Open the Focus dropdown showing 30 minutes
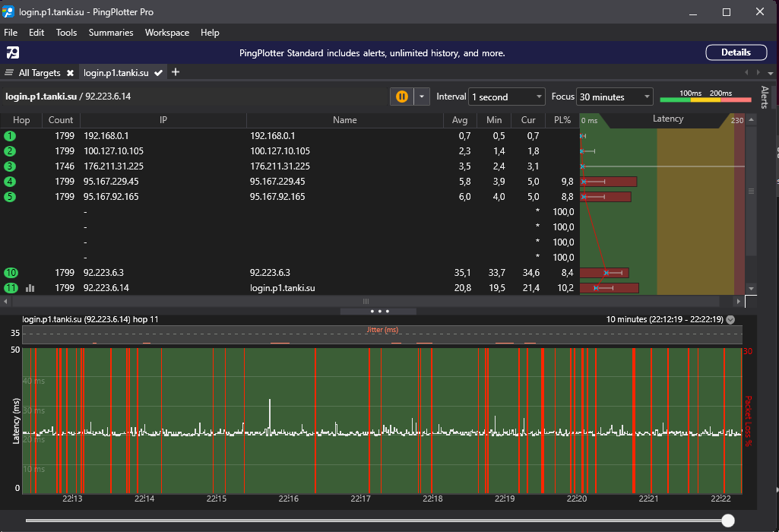Image resolution: width=779 pixels, height=532 pixels. click(614, 97)
